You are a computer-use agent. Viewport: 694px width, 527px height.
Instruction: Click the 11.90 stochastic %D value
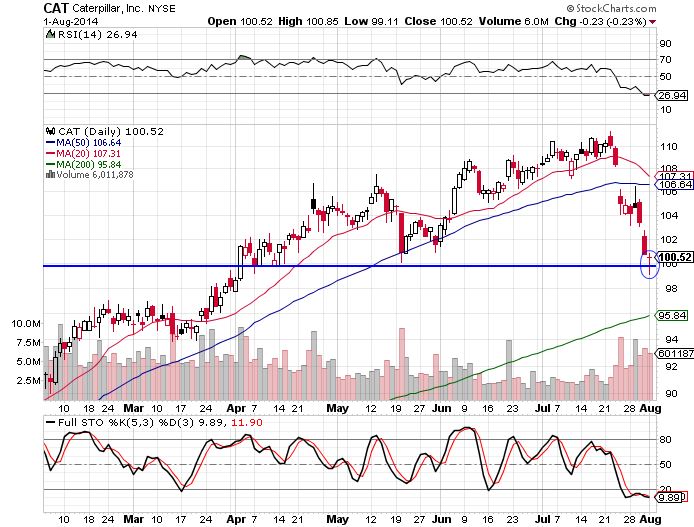tap(247, 423)
